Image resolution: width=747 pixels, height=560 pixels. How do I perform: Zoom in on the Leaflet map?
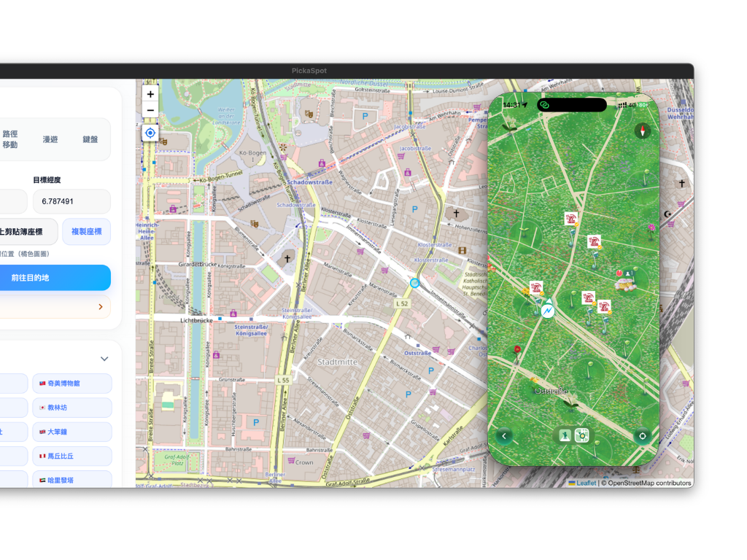[150, 94]
